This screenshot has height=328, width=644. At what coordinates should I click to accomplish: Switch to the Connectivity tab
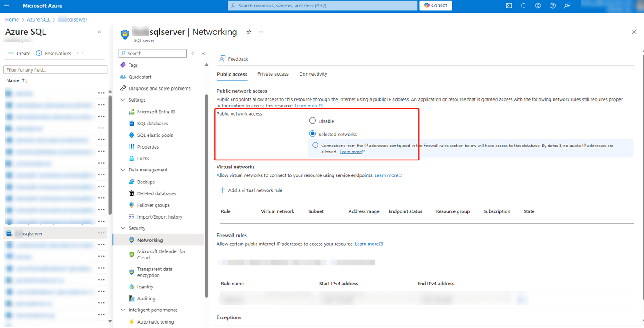(313, 74)
